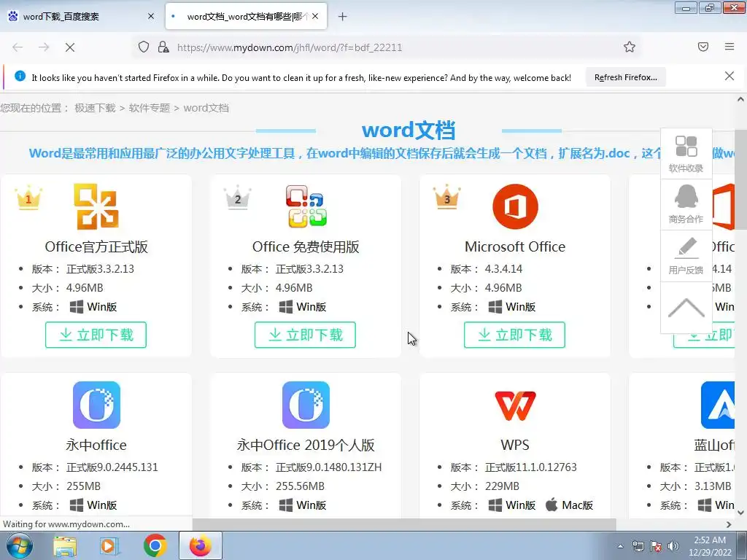Select the word文档 browser tab
The height and width of the screenshot is (560, 747).
pyautogui.click(x=247, y=17)
